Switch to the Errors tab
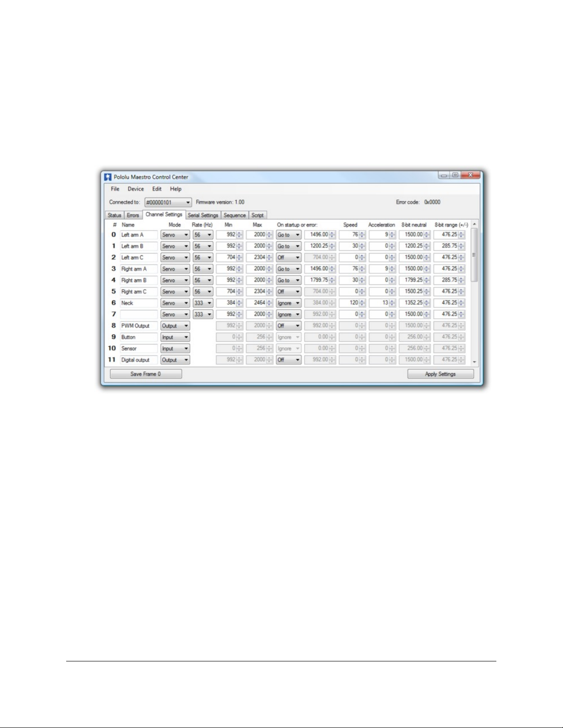This screenshot has height=728, width=563. (133, 215)
